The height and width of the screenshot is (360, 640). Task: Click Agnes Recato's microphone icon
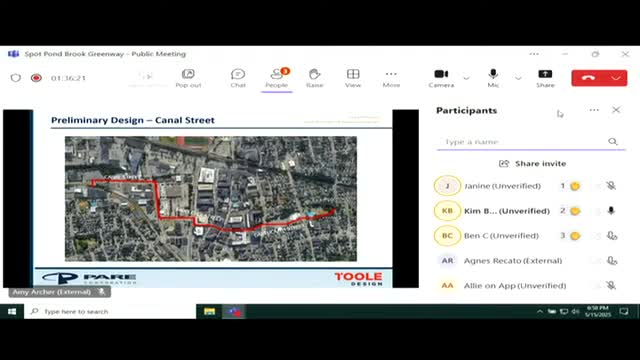(x=612, y=260)
